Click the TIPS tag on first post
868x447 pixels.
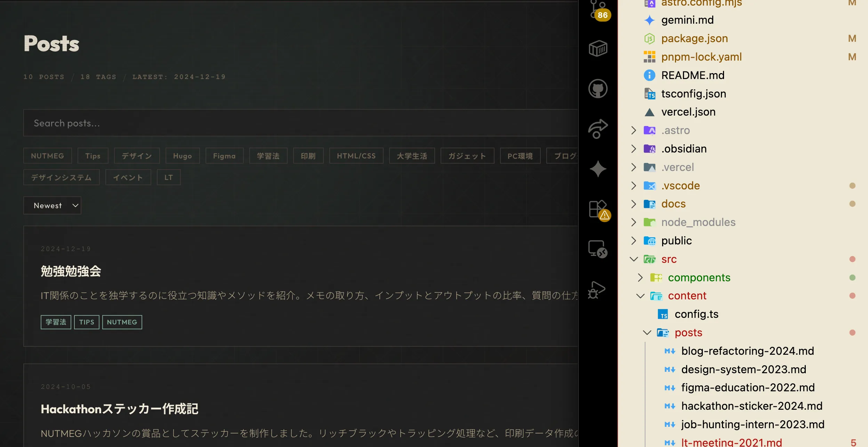pyautogui.click(x=87, y=322)
